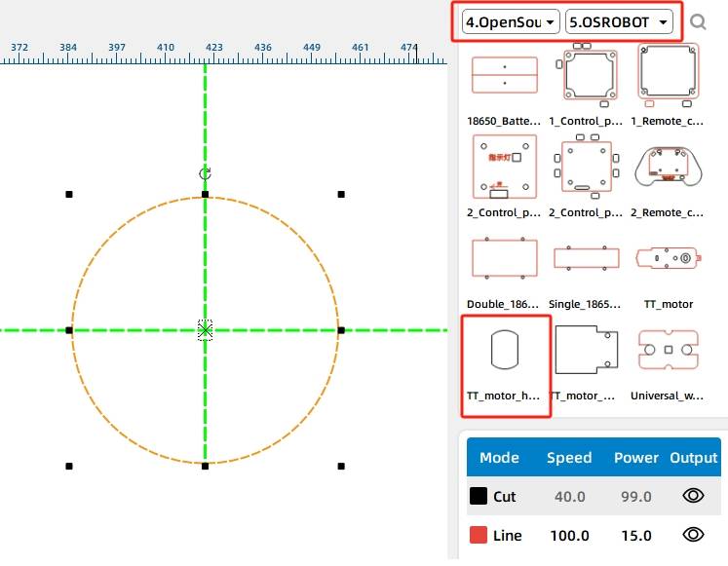The image size is (728, 566).
Task: Click the Output column header
Action: (694, 458)
